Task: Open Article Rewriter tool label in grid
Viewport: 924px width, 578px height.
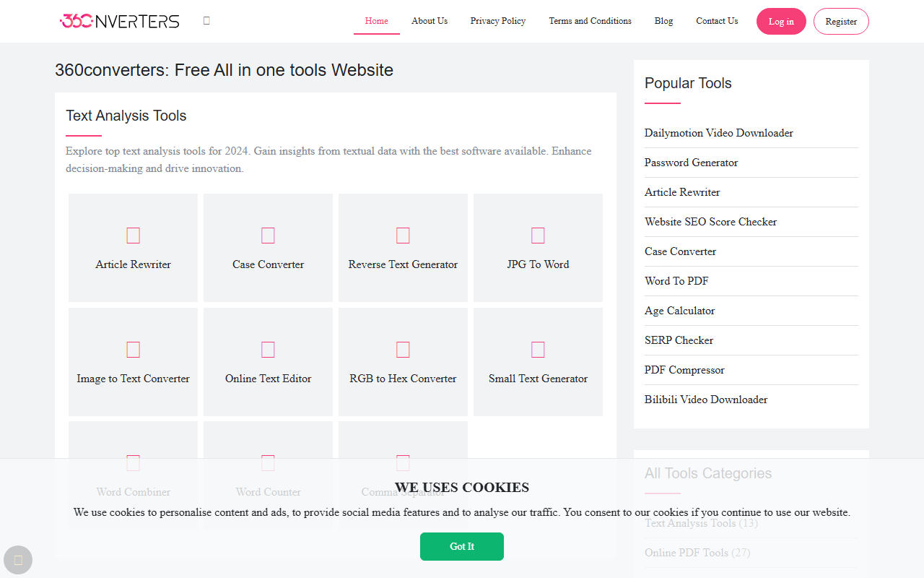Action: coord(133,264)
